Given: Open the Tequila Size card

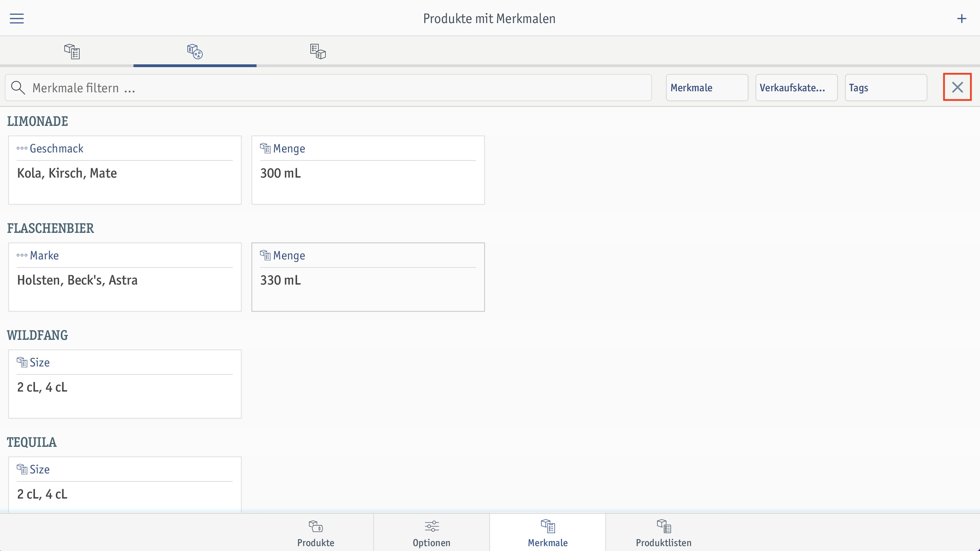Looking at the screenshot, I should pos(125,485).
